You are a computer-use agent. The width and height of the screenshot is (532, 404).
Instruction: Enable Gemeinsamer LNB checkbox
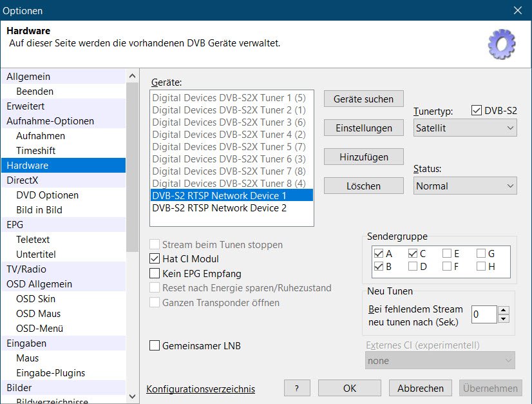point(155,346)
